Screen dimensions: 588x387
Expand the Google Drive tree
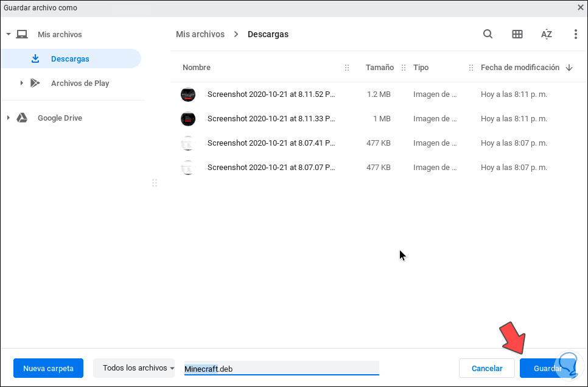pyautogui.click(x=8, y=118)
